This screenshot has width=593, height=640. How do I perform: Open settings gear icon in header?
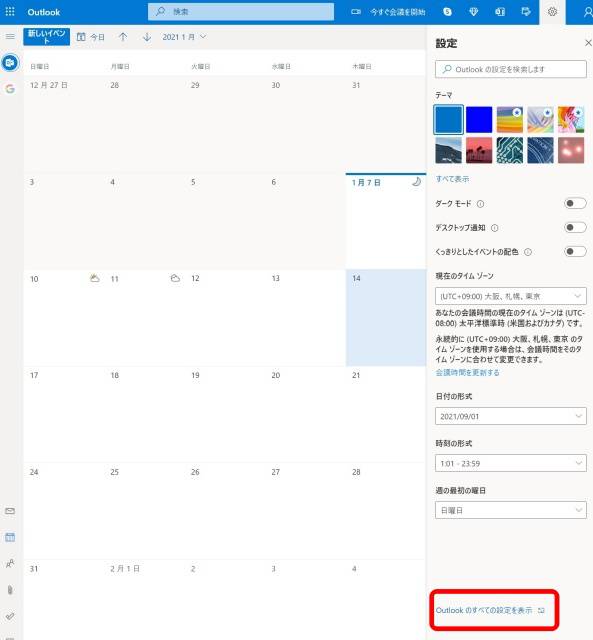point(552,12)
